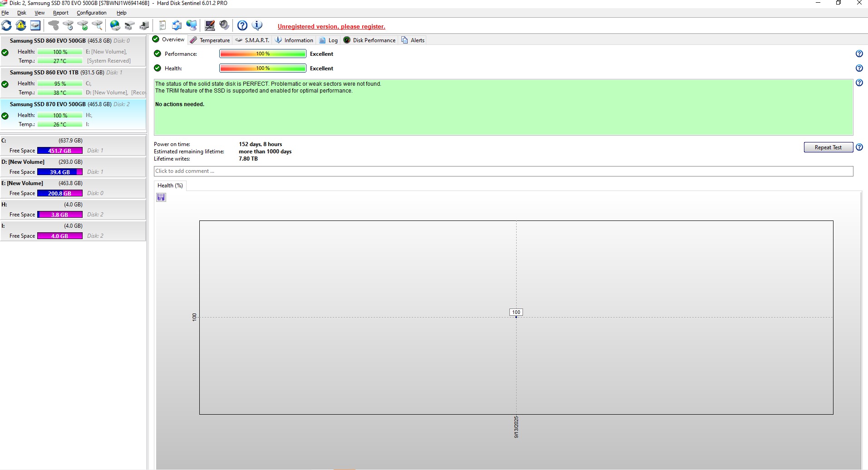
Task: Select the H: partition entry
Action: tap(73, 209)
